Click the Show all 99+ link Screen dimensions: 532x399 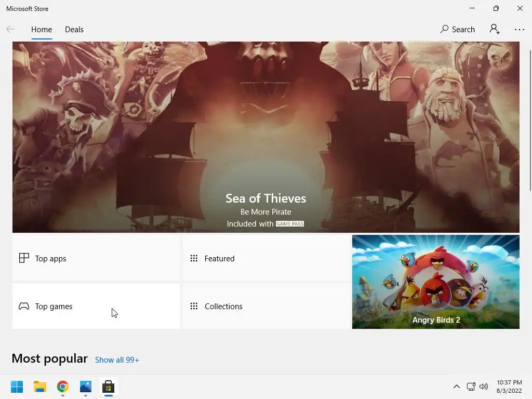[117, 360]
